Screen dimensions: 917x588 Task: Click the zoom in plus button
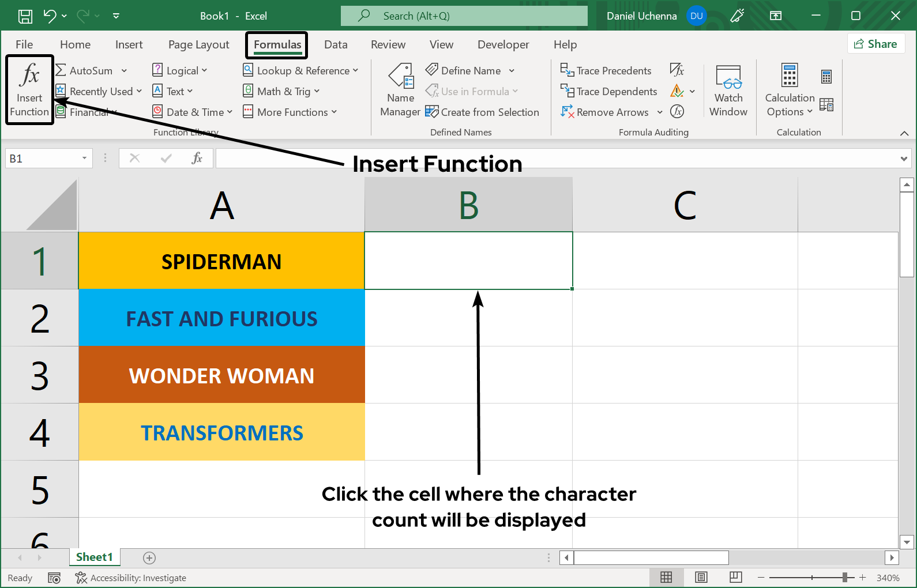point(863,577)
